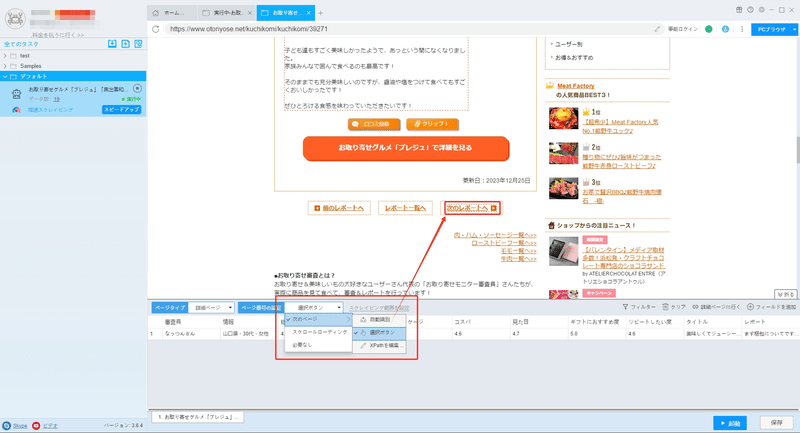
Task: Click the new task plus icon in sidebar header
Action: (x=126, y=44)
